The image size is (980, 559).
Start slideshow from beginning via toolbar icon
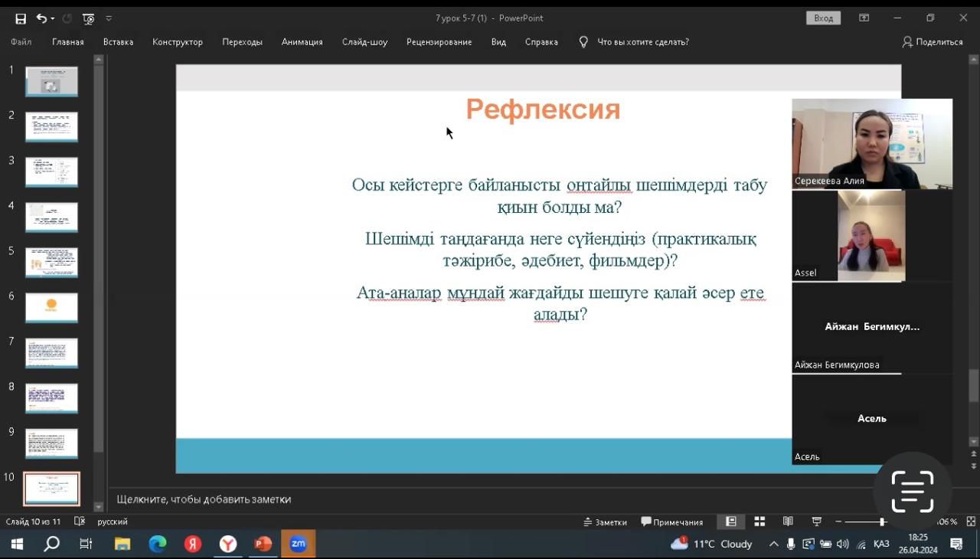click(x=88, y=18)
